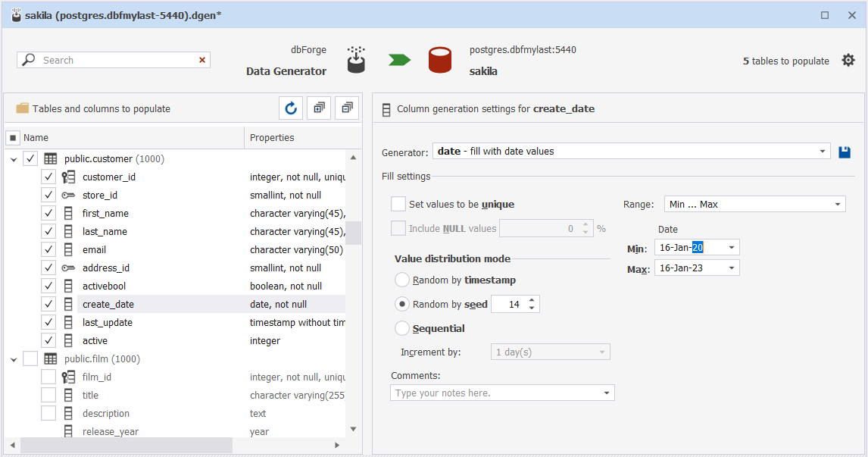The height and width of the screenshot is (457, 868).
Task: Click the seed value field
Action: pyautogui.click(x=508, y=304)
